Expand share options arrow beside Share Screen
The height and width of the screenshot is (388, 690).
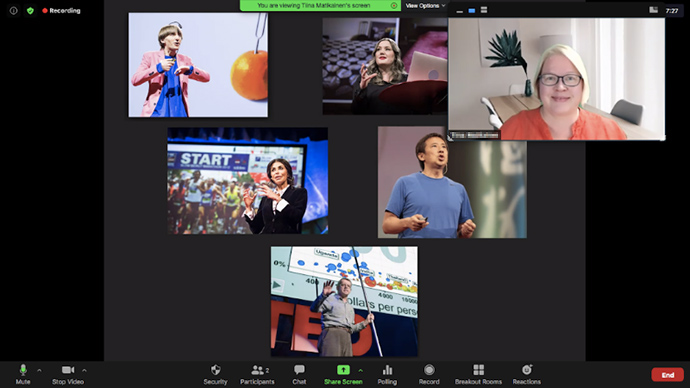point(360,370)
